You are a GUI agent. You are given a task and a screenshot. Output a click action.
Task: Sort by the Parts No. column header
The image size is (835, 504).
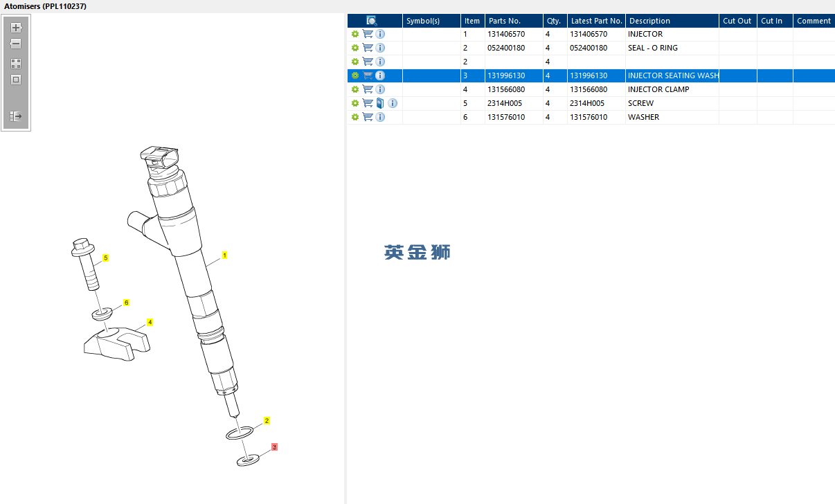click(x=514, y=21)
